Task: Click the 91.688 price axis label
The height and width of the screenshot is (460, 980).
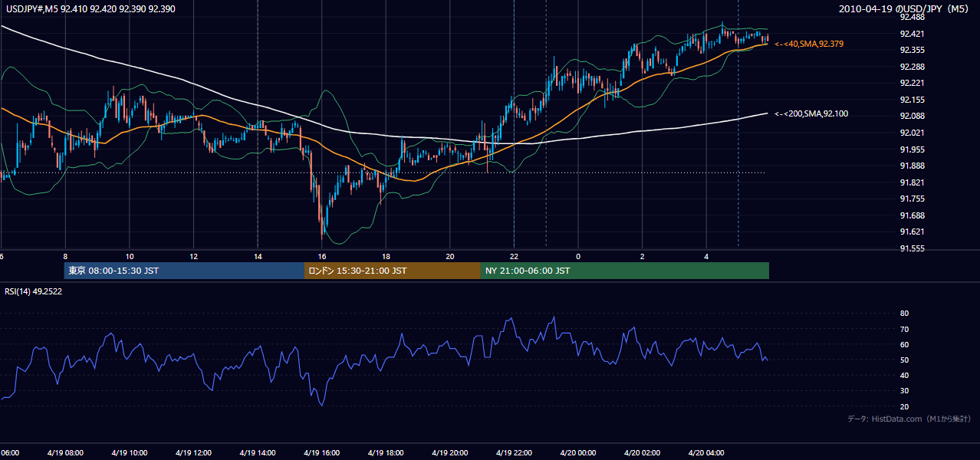Action: (x=913, y=215)
